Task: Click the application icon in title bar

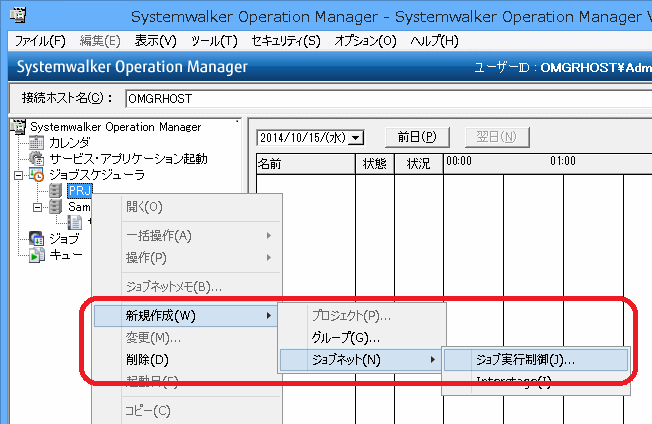Action: point(17,15)
